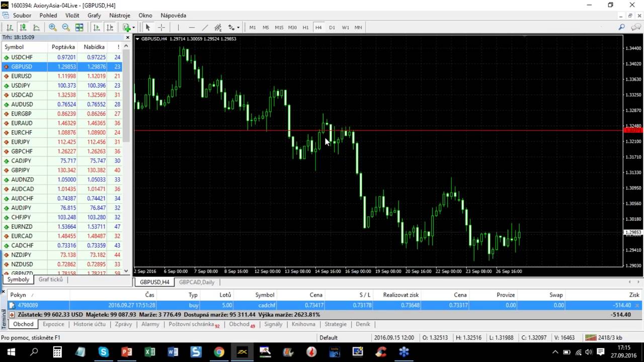Click the connection status 2418/3 kb indicator

point(604,337)
